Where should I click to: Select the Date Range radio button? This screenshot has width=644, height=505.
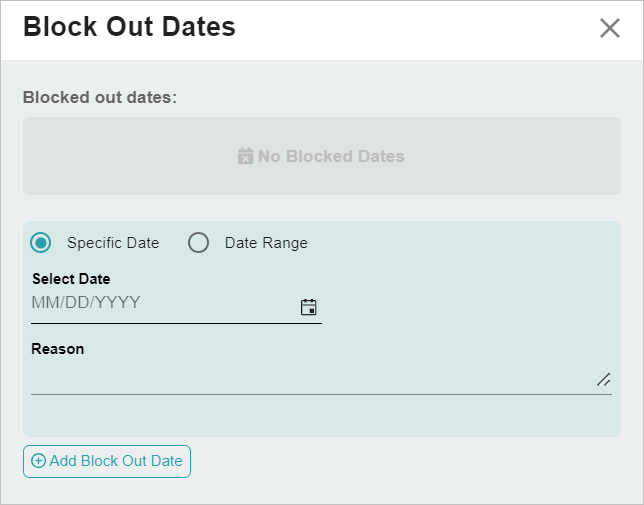[198, 243]
